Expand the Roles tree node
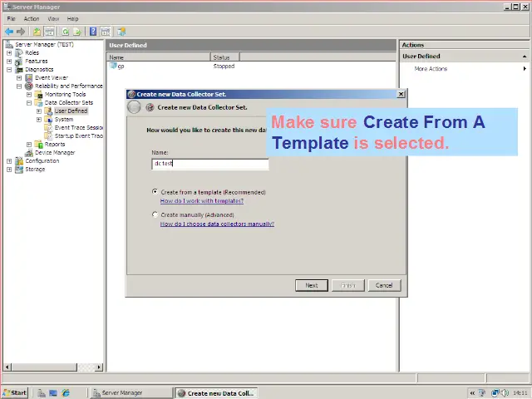532x399 pixels. coord(9,52)
